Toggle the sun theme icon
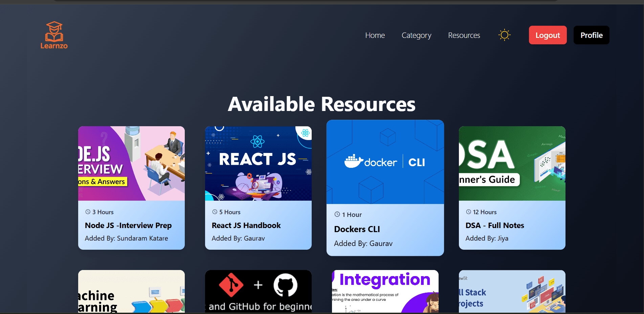644x314 pixels. click(504, 35)
